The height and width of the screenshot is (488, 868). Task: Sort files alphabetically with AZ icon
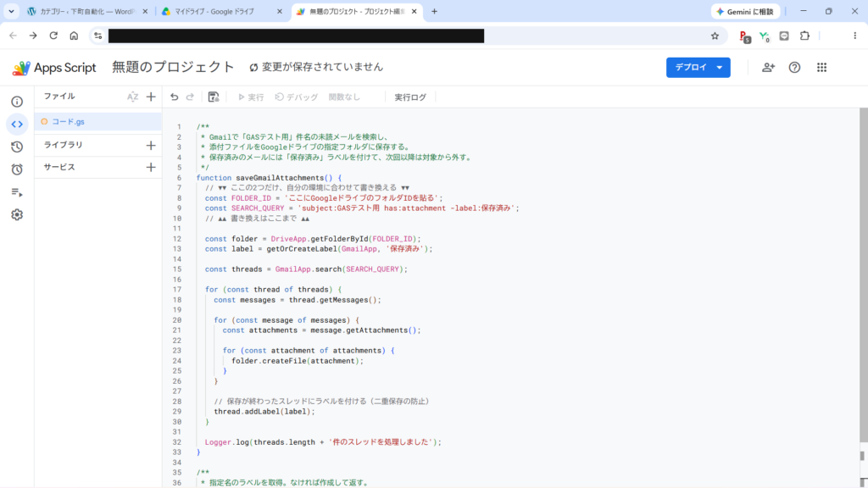point(132,97)
